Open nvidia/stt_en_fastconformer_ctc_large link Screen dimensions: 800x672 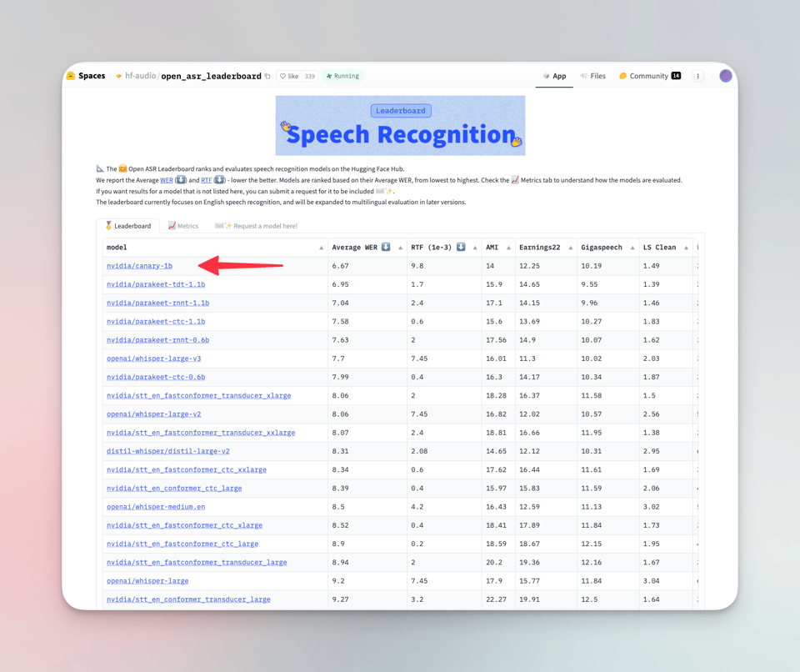pos(182,544)
